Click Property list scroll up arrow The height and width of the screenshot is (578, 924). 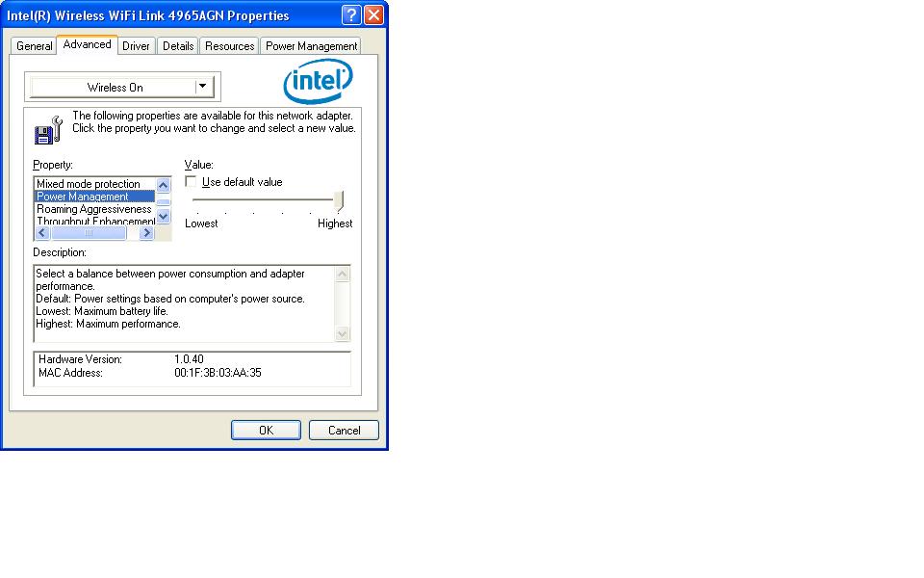click(164, 185)
